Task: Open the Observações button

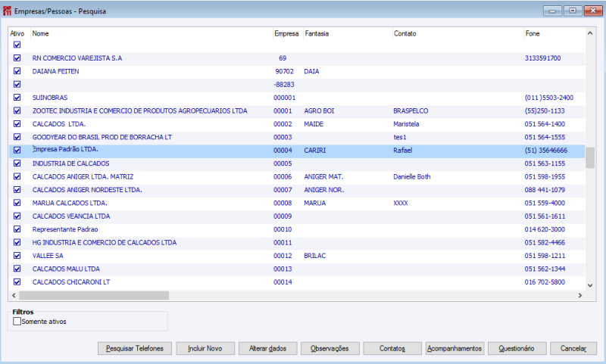Action: pos(330,348)
